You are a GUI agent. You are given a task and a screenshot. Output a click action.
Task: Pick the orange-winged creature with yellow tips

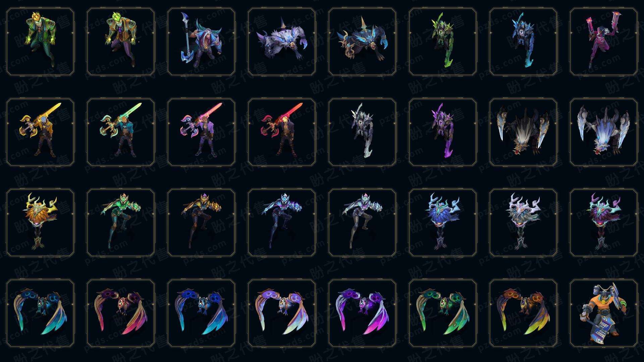523,313
